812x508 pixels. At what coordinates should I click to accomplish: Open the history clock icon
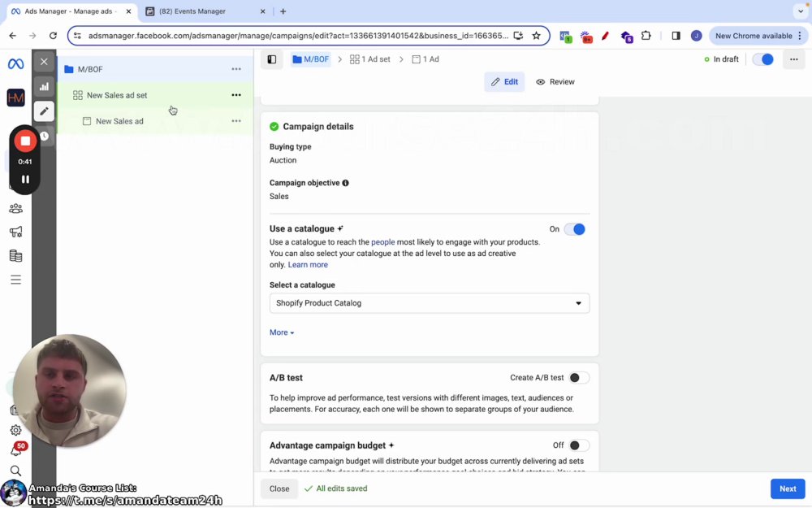(45, 136)
